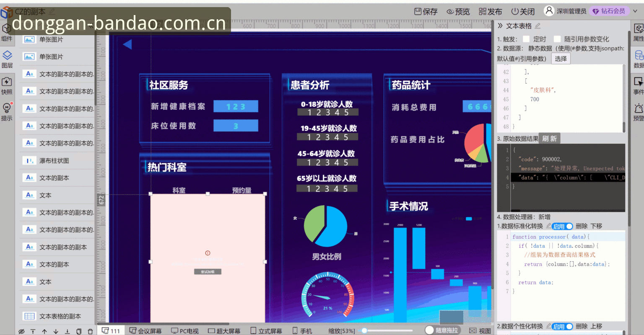Click 关闭 to close the editor
This screenshot has height=335, width=644.
pos(523,11)
